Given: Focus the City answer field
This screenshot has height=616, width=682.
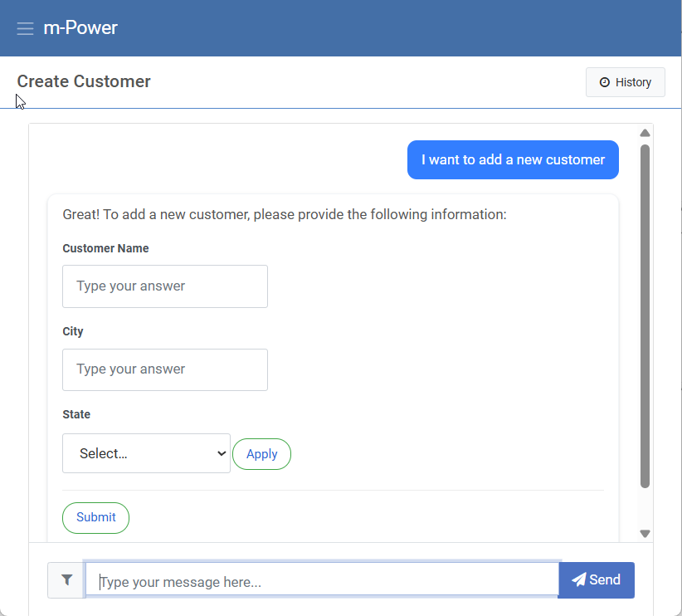Looking at the screenshot, I should click(x=165, y=369).
